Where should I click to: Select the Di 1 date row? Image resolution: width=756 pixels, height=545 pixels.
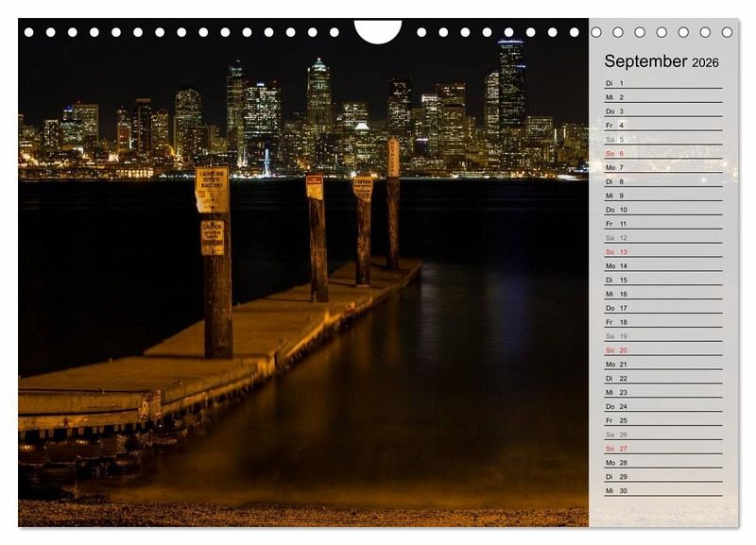(x=662, y=83)
